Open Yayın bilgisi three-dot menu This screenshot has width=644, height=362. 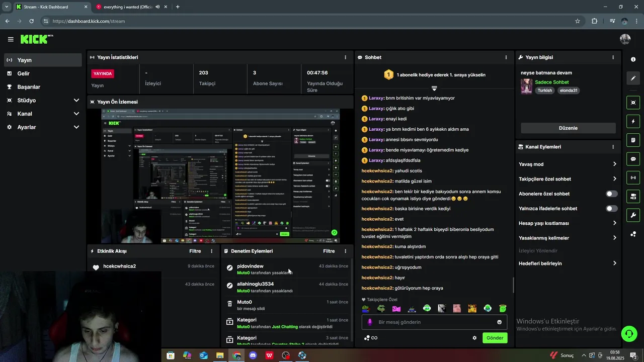(x=613, y=57)
